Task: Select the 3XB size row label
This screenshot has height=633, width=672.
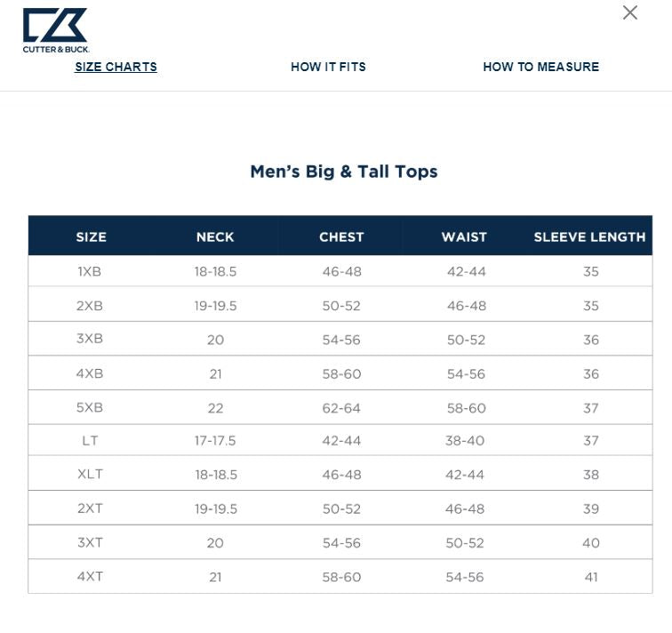Action: 90,339
